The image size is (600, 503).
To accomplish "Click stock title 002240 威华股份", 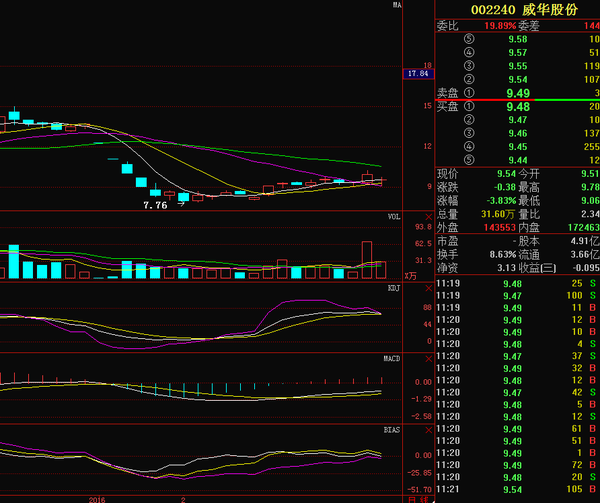I will point(524,10).
